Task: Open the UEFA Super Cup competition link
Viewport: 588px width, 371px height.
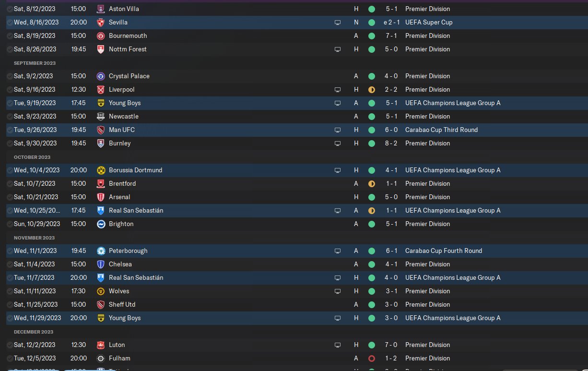Action: pos(429,22)
